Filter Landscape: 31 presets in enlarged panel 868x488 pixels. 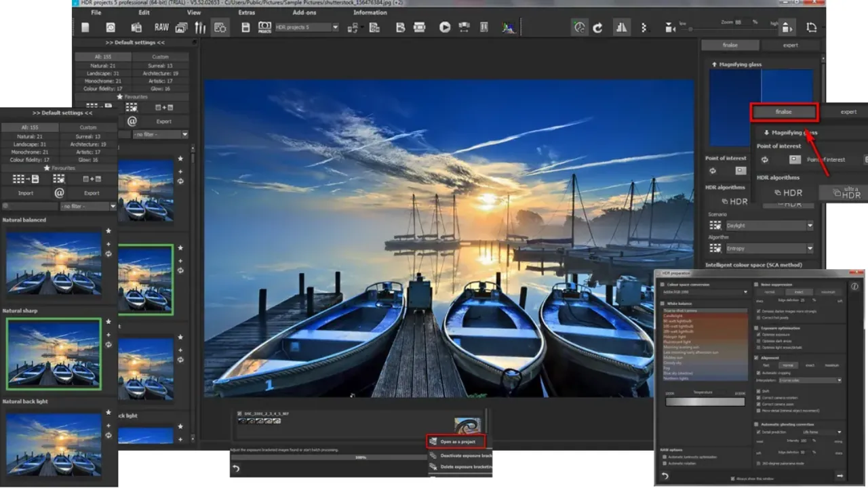coord(30,144)
